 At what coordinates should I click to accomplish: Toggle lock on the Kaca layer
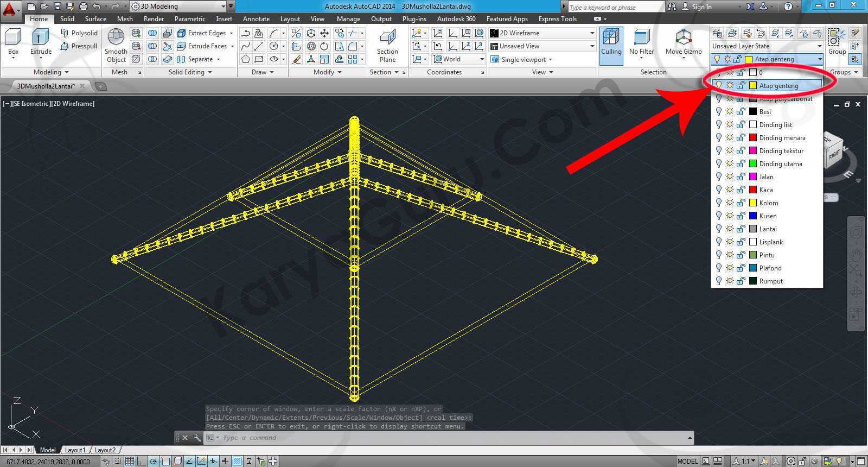point(741,190)
